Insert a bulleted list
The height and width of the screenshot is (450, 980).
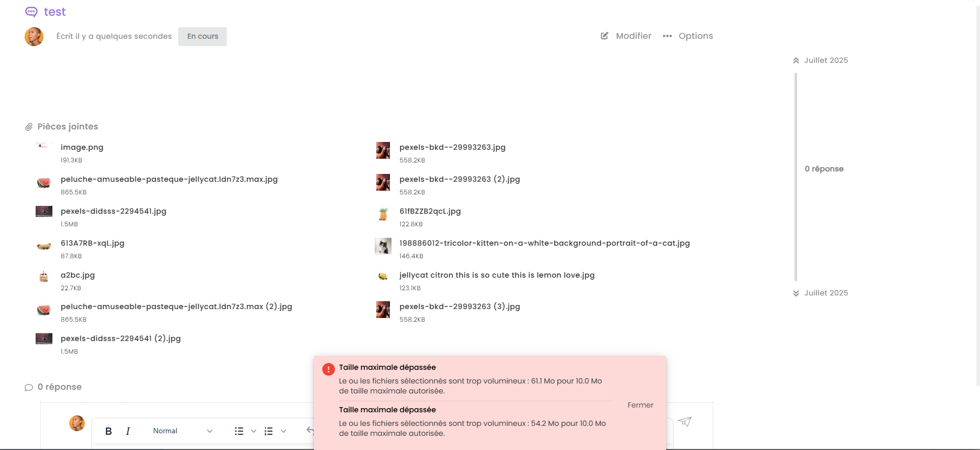[x=239, y=431]
